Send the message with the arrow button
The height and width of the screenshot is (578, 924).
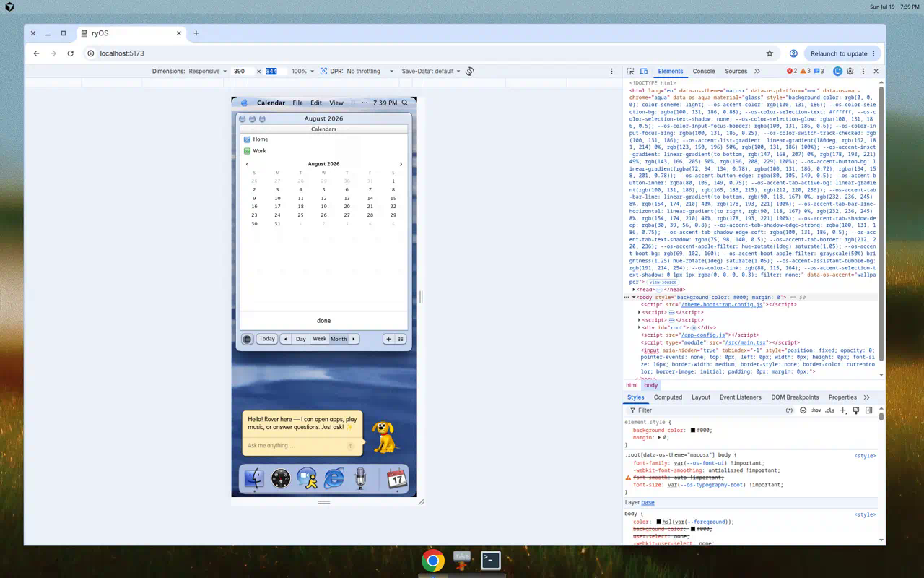pos(351,446)
